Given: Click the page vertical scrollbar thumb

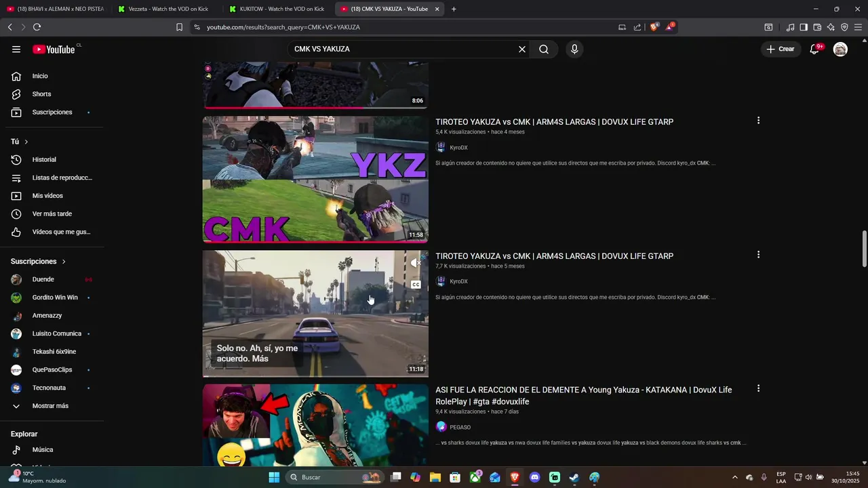Looking at the screenshot, I should [x=865, y=249].
